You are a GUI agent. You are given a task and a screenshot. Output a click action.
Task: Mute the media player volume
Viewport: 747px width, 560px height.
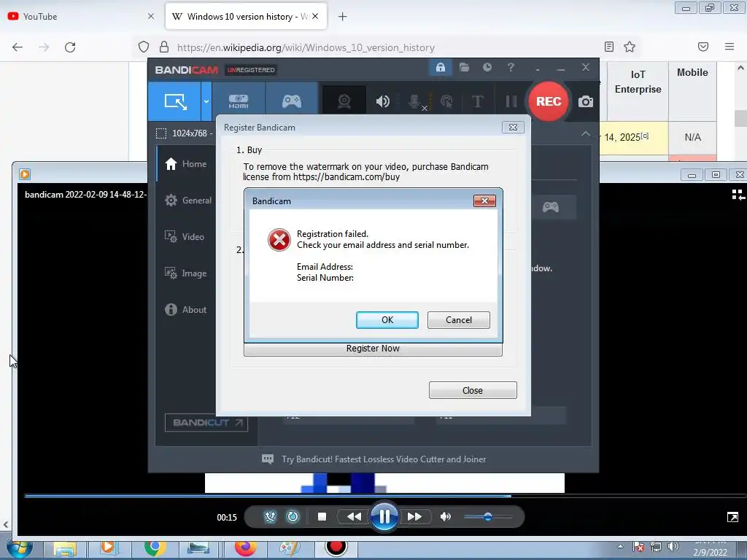(446, 517)
